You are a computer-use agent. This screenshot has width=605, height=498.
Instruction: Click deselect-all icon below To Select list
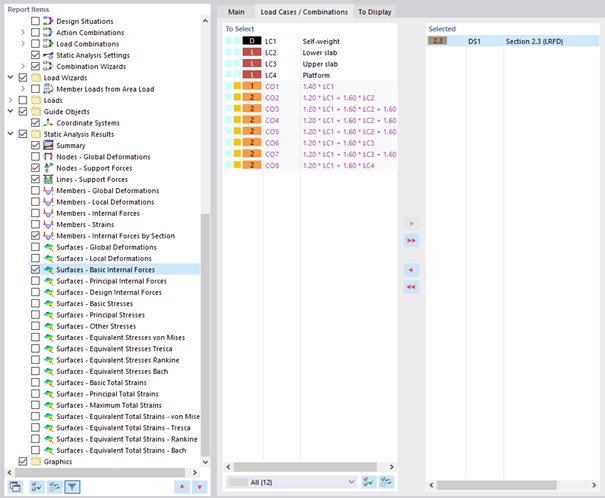[386, 482]
